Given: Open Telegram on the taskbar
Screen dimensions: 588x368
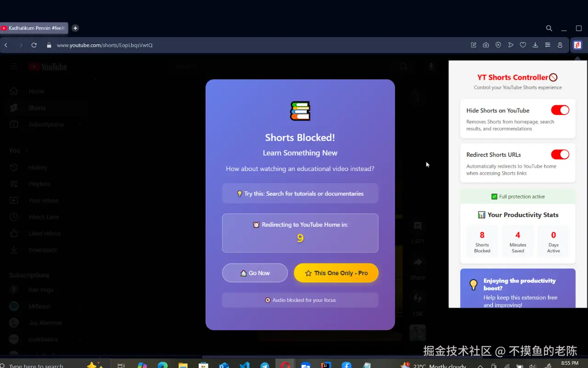Looking at the screenshot, I should pyautogui.click(x=265, y=365).
